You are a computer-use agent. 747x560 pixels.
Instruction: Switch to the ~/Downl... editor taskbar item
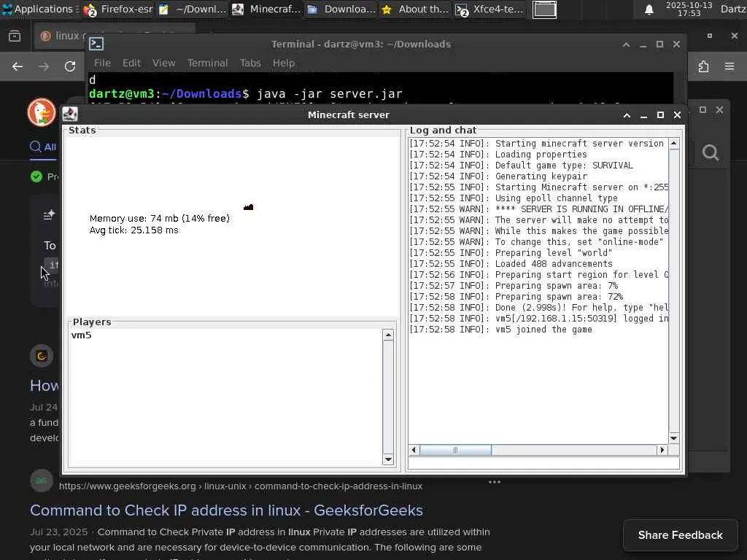coord(193,9)
